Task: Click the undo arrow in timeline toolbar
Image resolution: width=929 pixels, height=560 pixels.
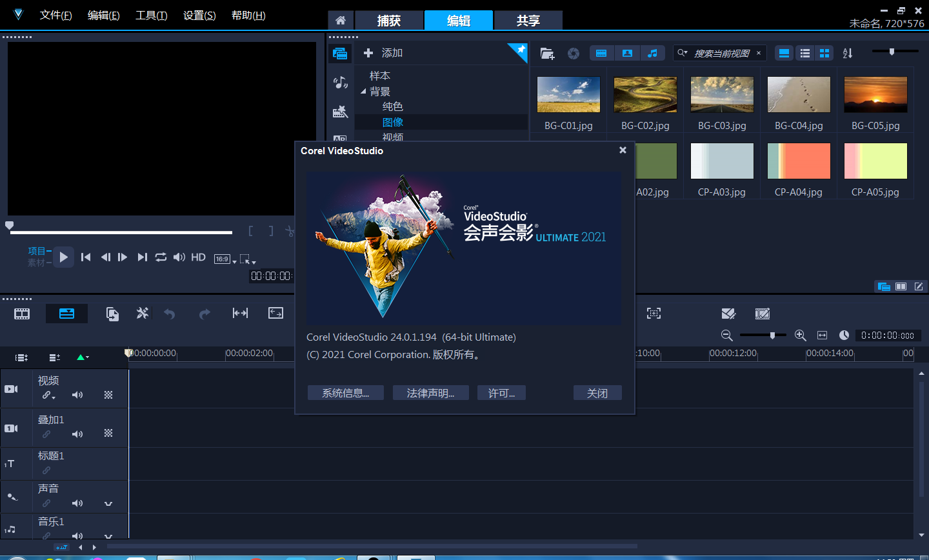Action: click(170, 314)
